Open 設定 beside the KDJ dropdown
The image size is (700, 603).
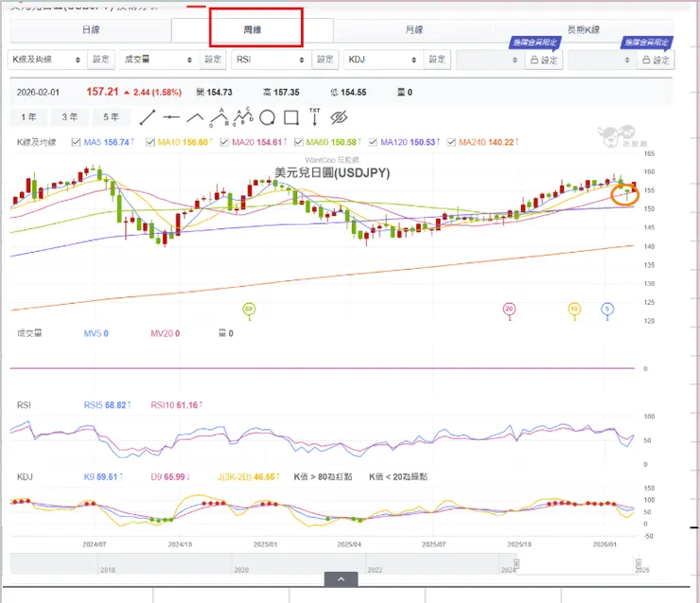pos(437,60)
